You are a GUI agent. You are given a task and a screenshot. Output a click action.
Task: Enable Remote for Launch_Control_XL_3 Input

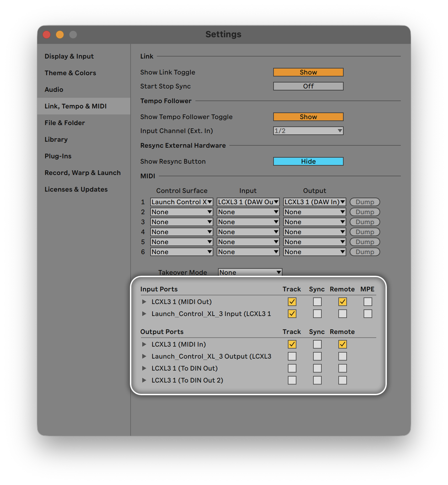point(343,314)
